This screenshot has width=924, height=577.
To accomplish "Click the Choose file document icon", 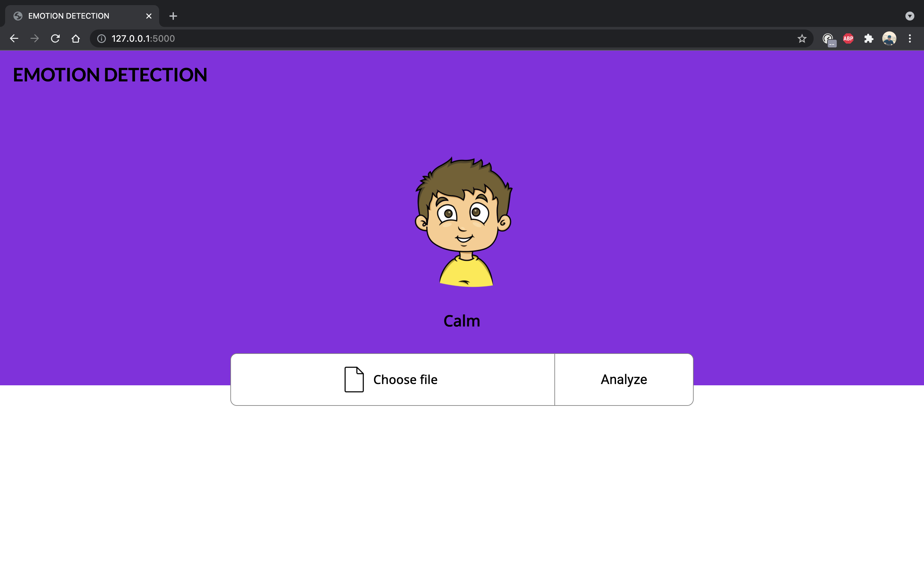I will coord(353,379).
